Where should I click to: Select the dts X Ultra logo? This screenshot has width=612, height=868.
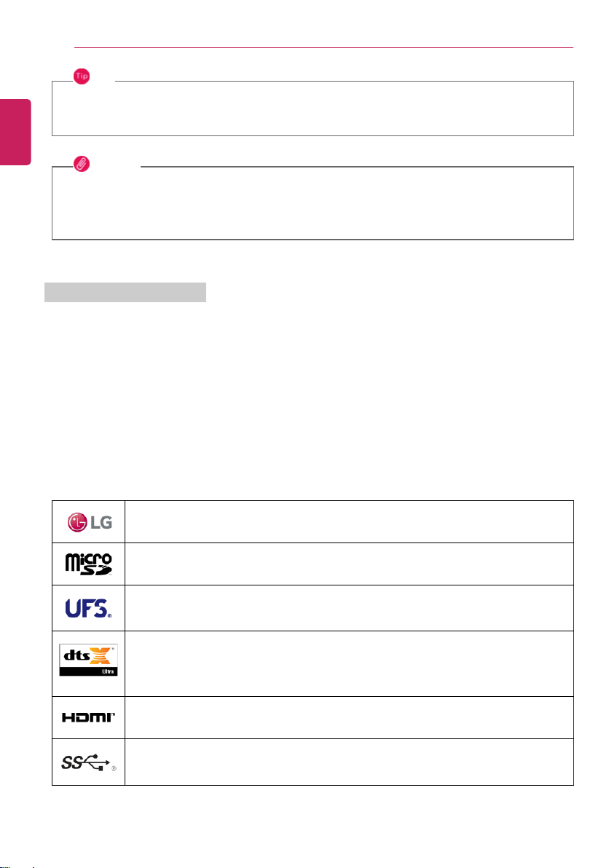click(x=89, y=660)
